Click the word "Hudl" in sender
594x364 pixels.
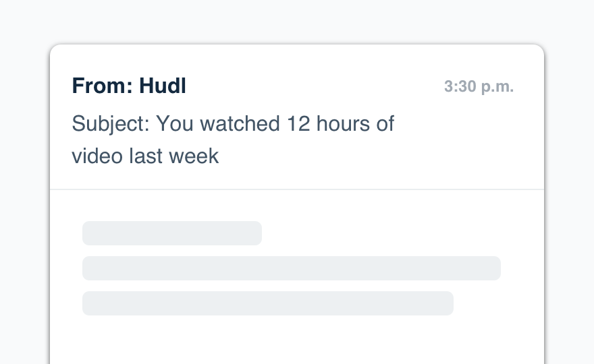[x=163, y=86]
